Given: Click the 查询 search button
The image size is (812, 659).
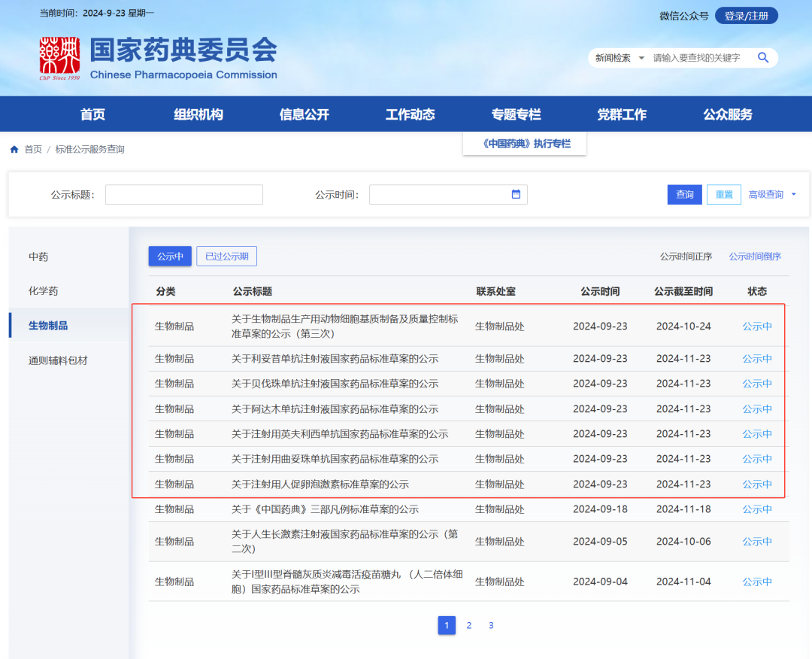Looking at the screenshot, I should pos(684,194).
